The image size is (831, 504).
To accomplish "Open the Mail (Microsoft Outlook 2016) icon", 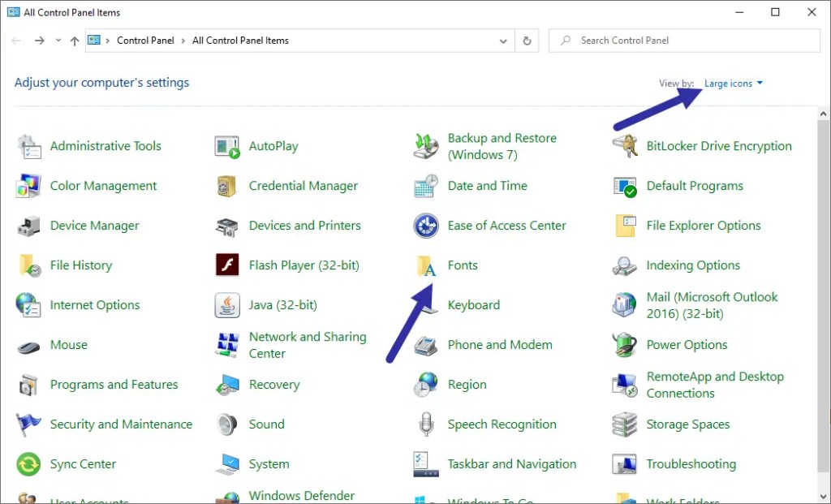I will tap(625, 305).
